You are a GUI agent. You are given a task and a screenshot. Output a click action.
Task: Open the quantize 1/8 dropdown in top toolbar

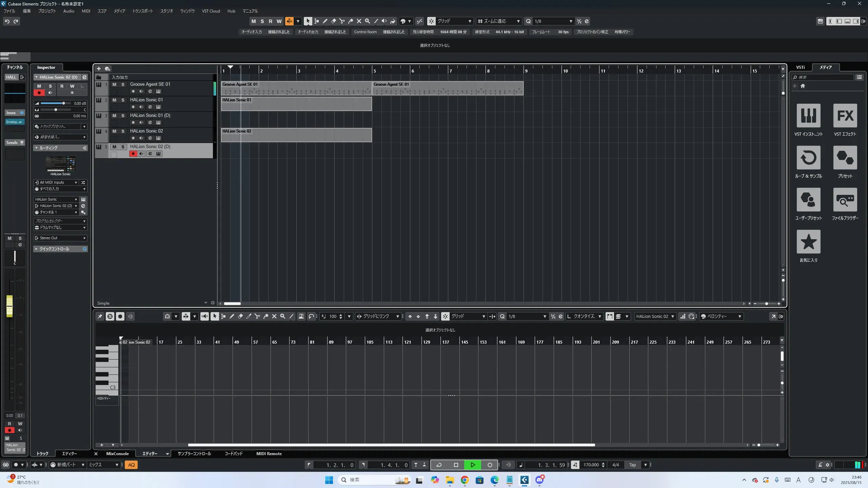click(553, 21)
